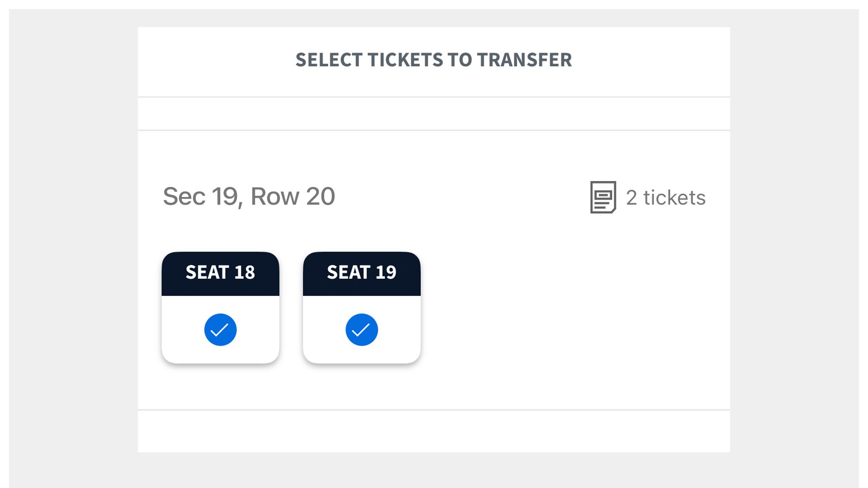This screenshot has height=488, width=868.
Task: Select the "Sec 19, Row 20" label
Action: [x=249, y=197]
